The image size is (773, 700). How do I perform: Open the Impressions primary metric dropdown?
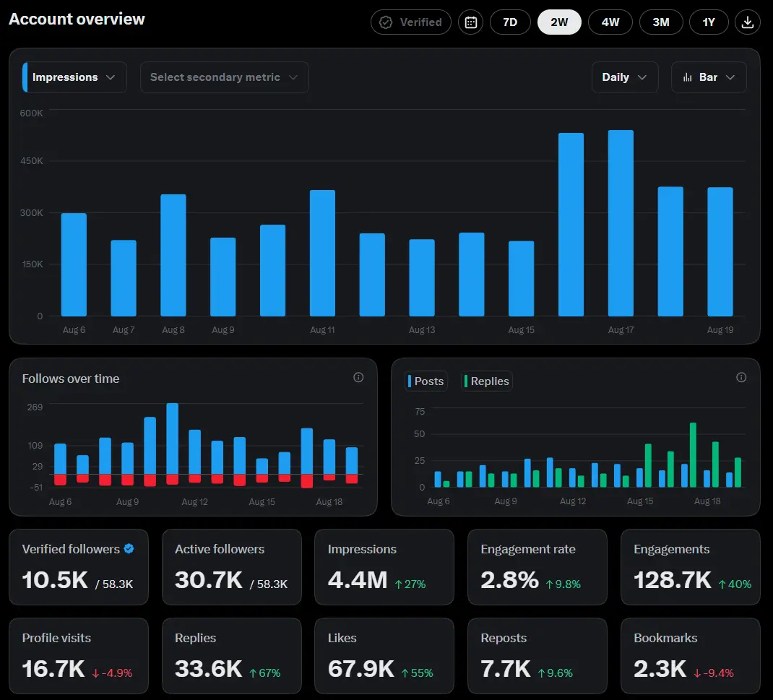point(74,77)
